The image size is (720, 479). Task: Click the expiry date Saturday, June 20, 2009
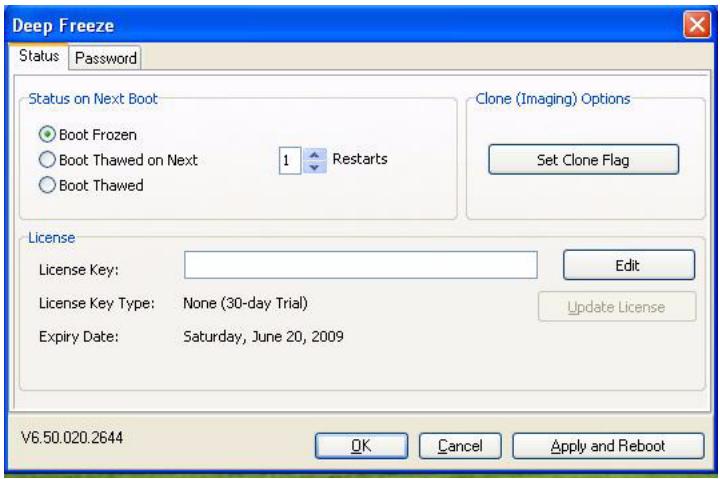point(263,337)
